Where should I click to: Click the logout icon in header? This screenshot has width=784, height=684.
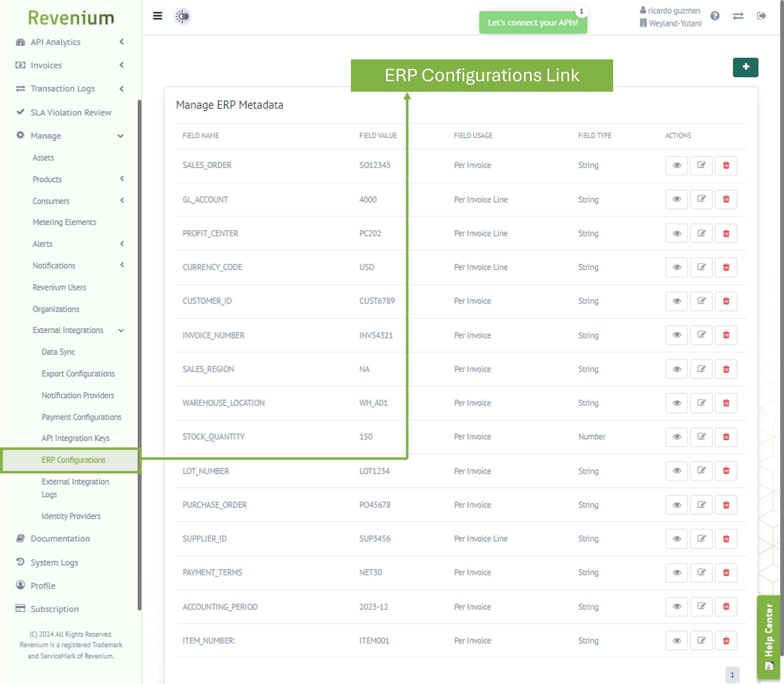[761, 16]
